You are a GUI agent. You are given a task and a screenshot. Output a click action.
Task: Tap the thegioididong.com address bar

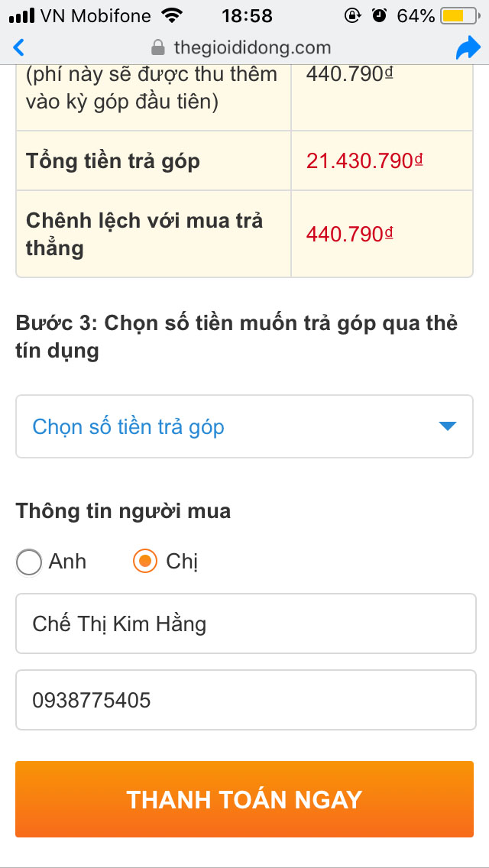point(252,47)
